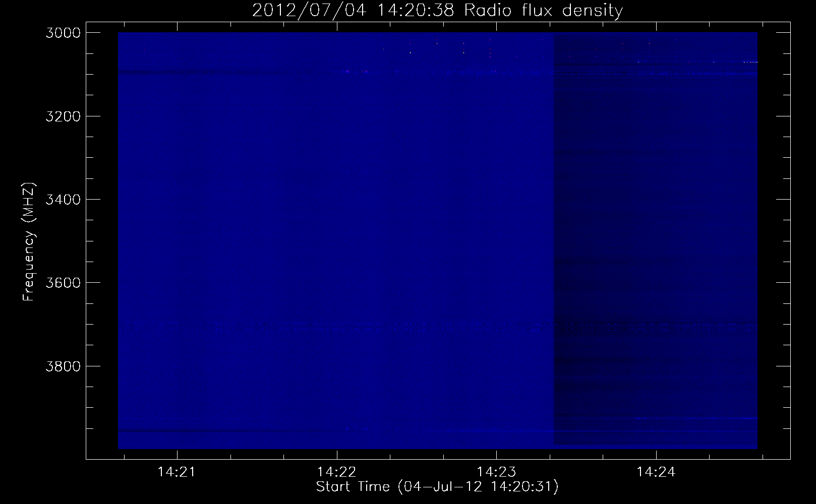Click the 3200 frequency tick label
Viewport: 816px width, 504px height.
[63, 116]
